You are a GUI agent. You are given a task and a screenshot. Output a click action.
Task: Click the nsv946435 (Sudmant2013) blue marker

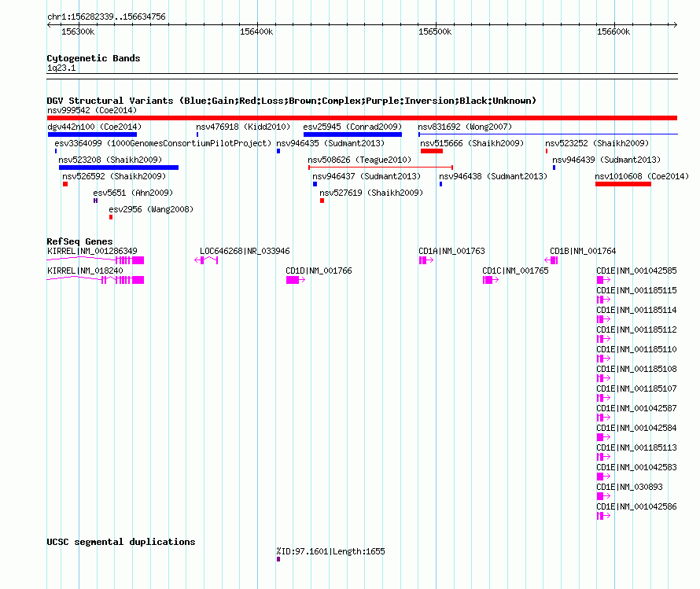coord(278,151)
